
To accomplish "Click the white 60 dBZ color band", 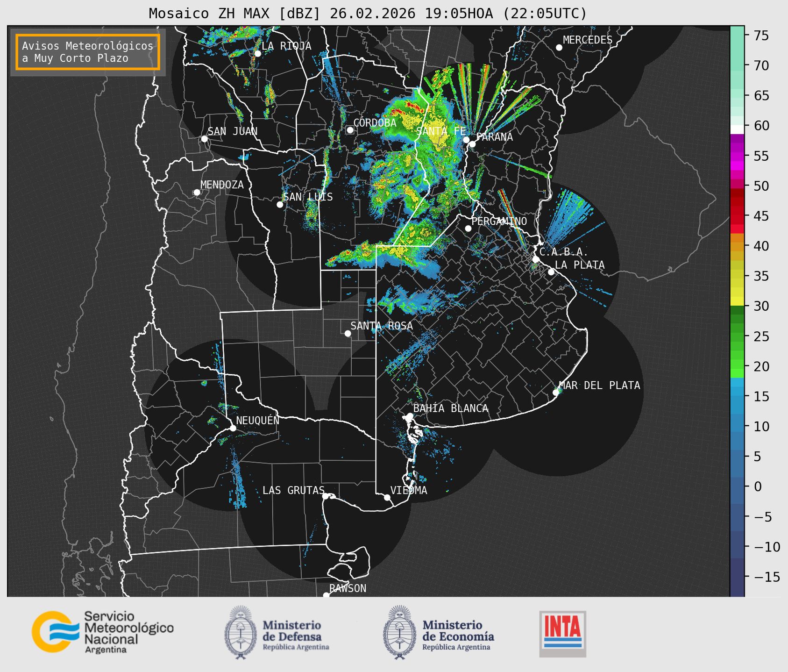I will pyautogui.click(x=737, y=129).
